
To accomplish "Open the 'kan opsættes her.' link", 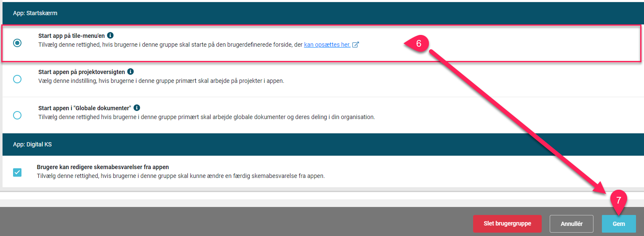I will pos(327,45).
